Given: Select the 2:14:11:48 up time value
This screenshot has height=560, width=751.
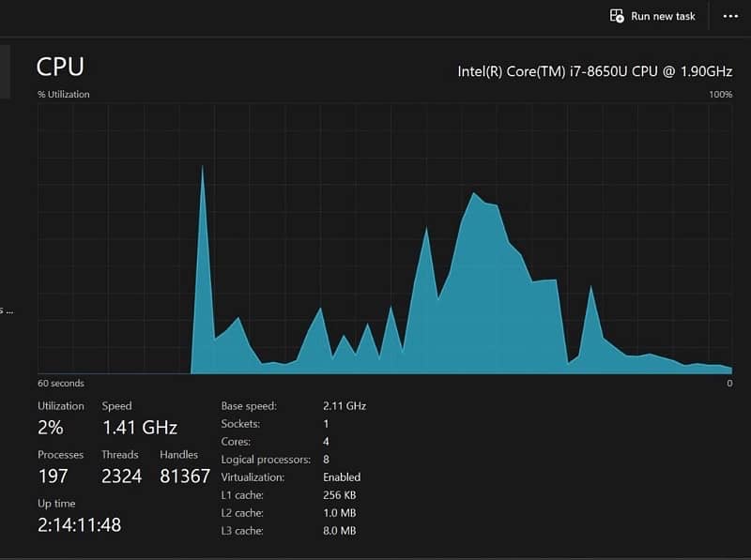Looking at the screenshot, I should pos(79,524).
